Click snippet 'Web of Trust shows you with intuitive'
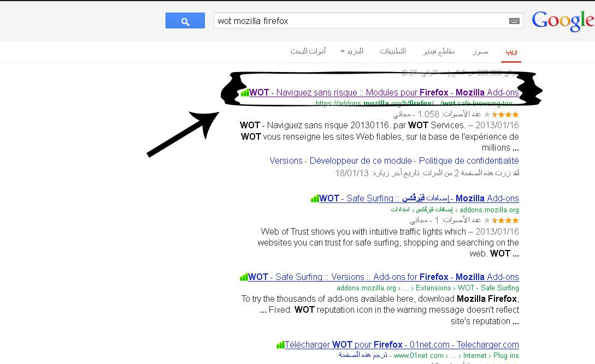The height and width of the screenshot is (364, 595). (x=363, y=232)
